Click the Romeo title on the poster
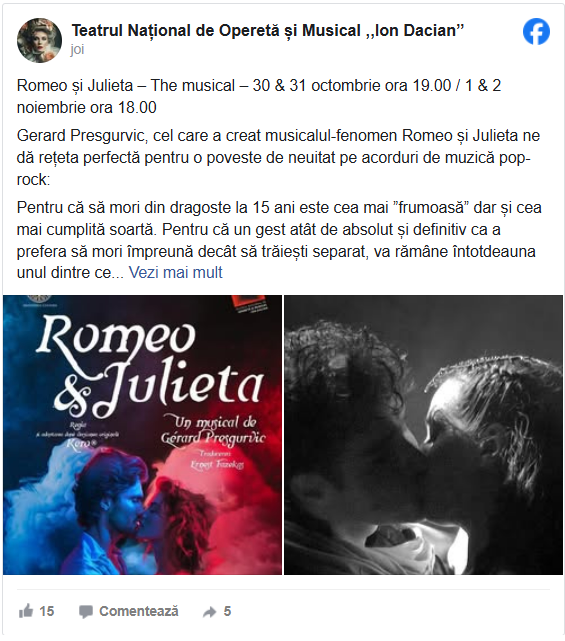This screenshot has width=565, height=641. 116,337
